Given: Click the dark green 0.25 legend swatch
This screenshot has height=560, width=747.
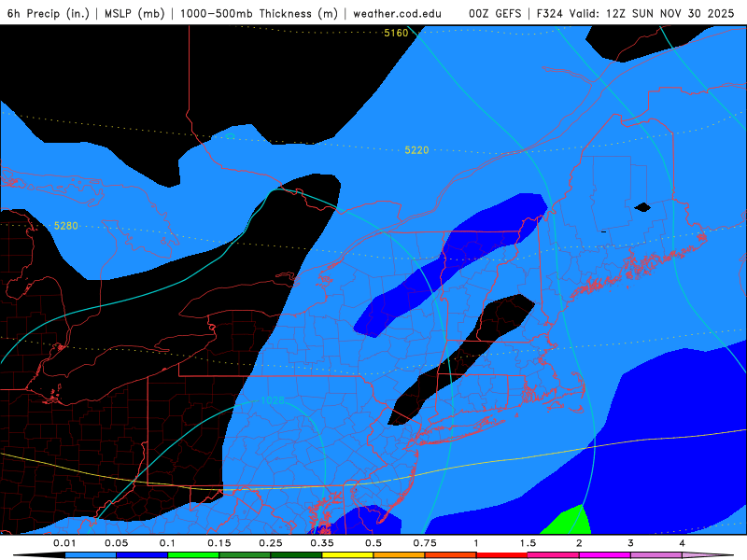Looking at the screenshot, I should coord(296,555).
